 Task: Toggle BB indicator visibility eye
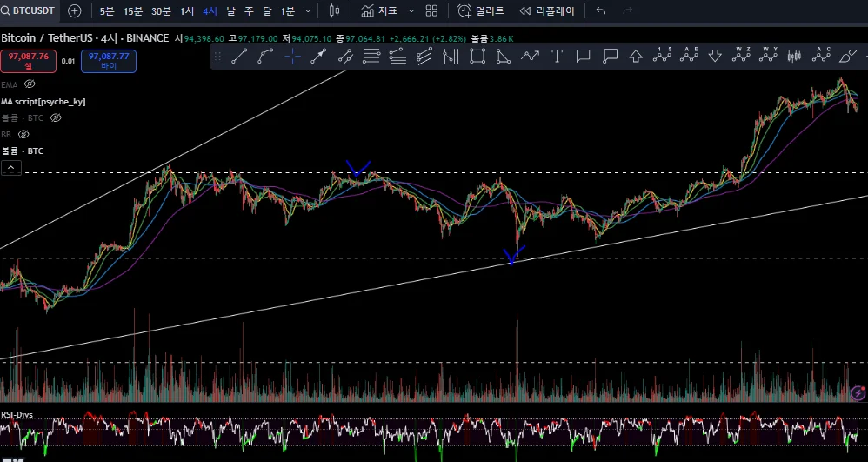click(x=23, y=134)
